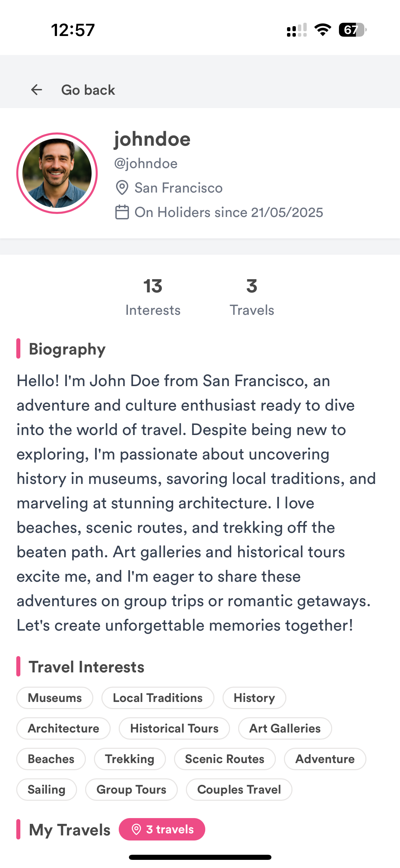400x868 pixels.
Task: Tap the cellular signal bars icon
Action: pos(297,30)
